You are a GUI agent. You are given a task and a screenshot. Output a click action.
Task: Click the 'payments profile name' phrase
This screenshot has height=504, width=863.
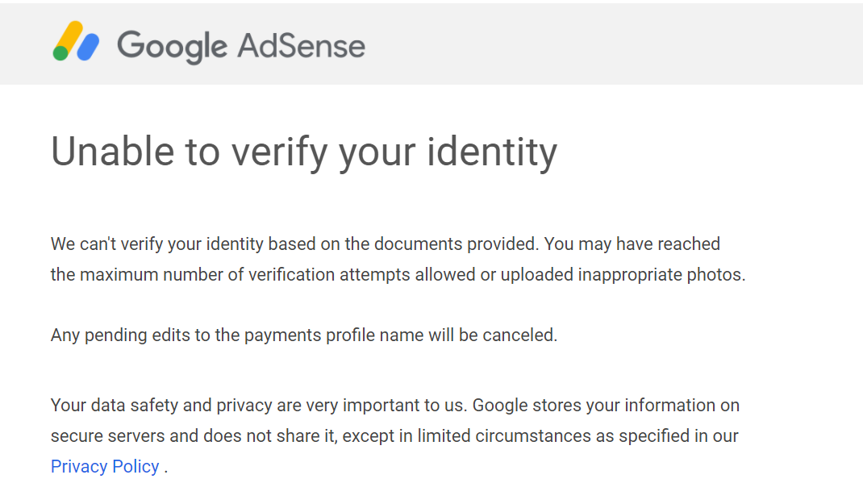[x=334, y=335]
